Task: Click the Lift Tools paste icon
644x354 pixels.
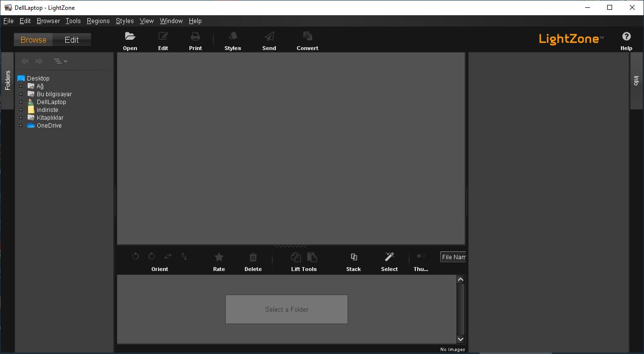Action: 312,257
